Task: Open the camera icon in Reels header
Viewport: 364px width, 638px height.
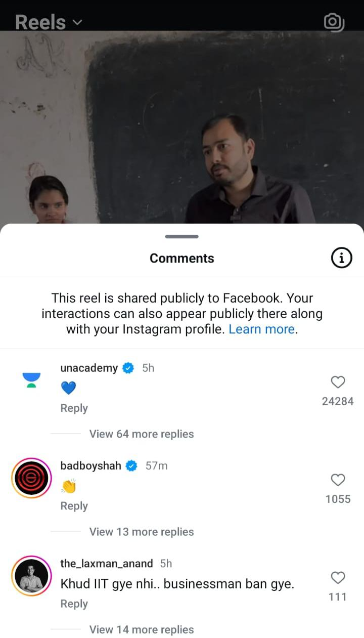Action: tap(334, 22)
